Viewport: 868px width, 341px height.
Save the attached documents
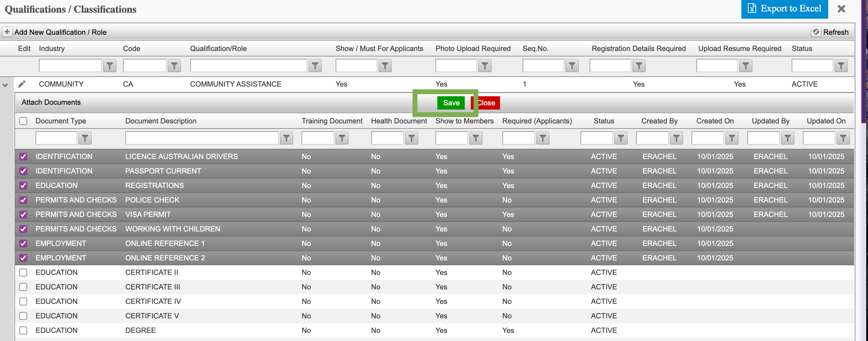451,103
